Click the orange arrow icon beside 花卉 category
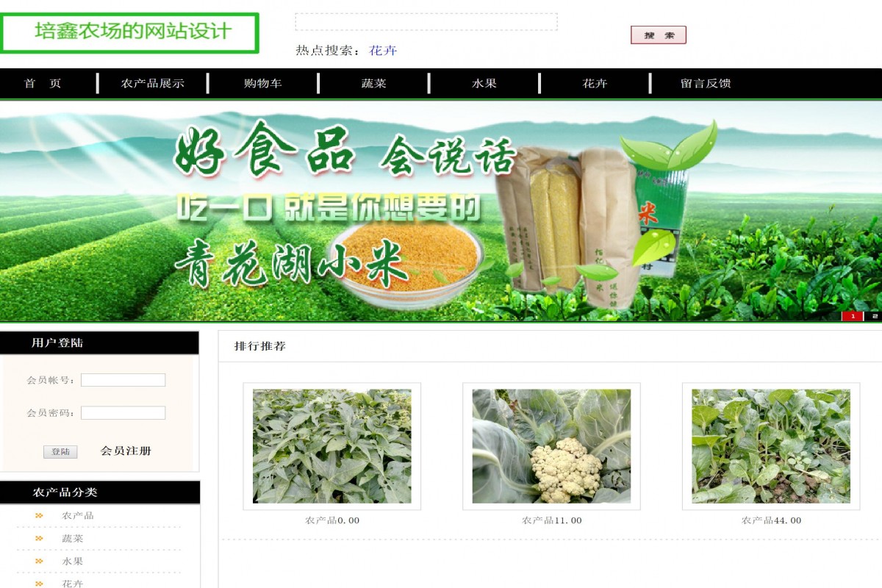882x588 pixels. pos(38,584)
